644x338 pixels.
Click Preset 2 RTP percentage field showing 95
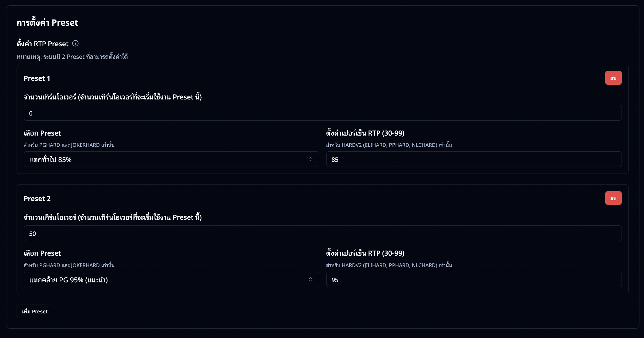[x=474, y=280]
